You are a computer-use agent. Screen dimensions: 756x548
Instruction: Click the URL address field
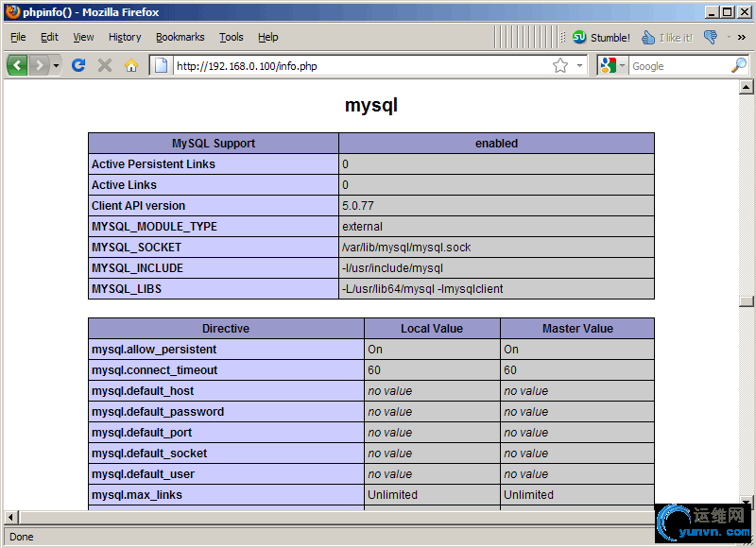point(361,65)
